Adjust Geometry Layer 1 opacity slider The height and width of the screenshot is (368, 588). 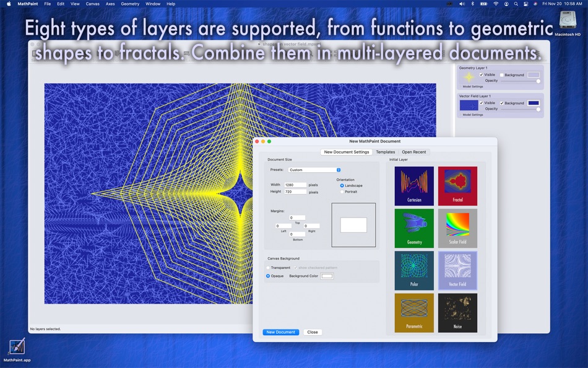click(x=521, y=81)
